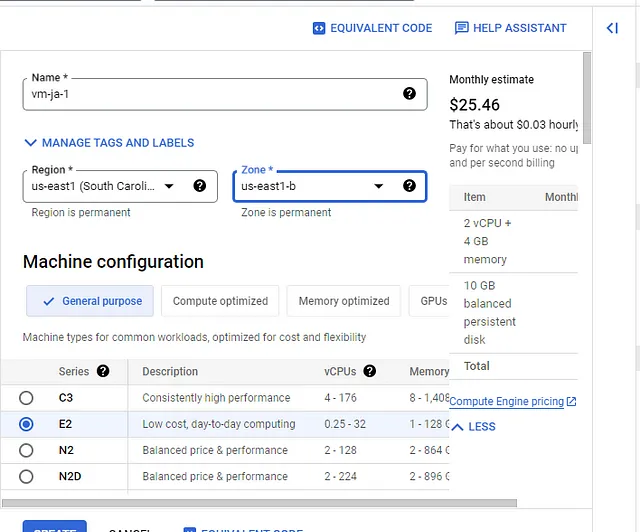
Task: Click the Description column header
Action: (x=170, y=372)
